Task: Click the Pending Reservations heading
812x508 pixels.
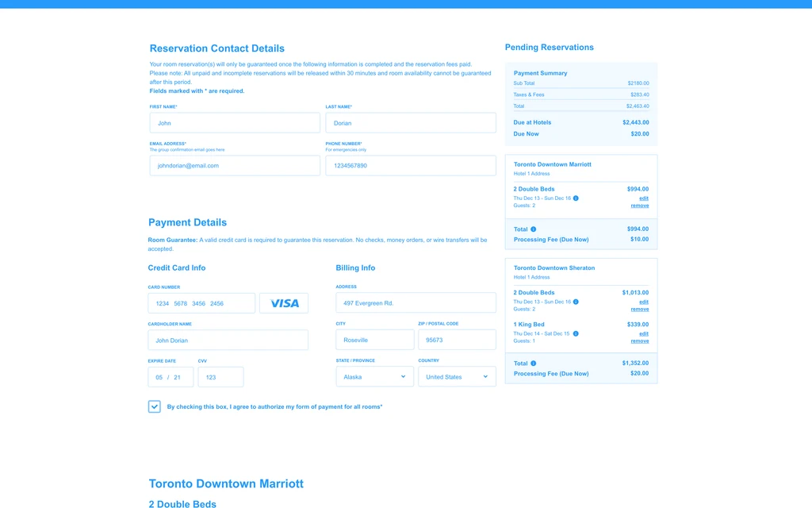Action: pos(549,47)
